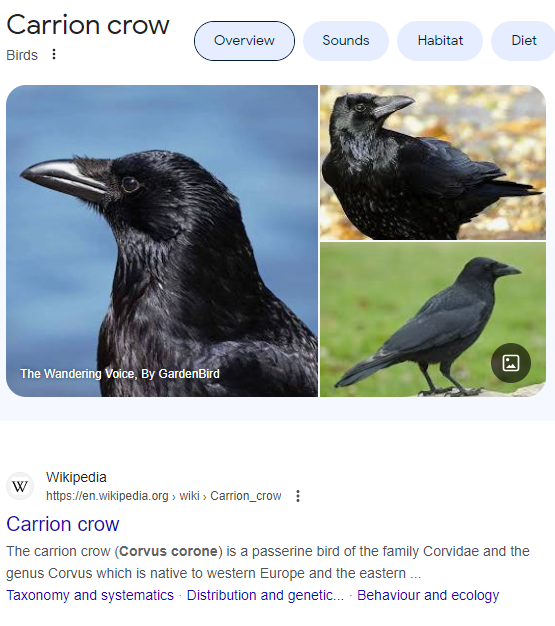Open the Habitat tab
This screenshot has width=555, height=626.
coord(440,41)
